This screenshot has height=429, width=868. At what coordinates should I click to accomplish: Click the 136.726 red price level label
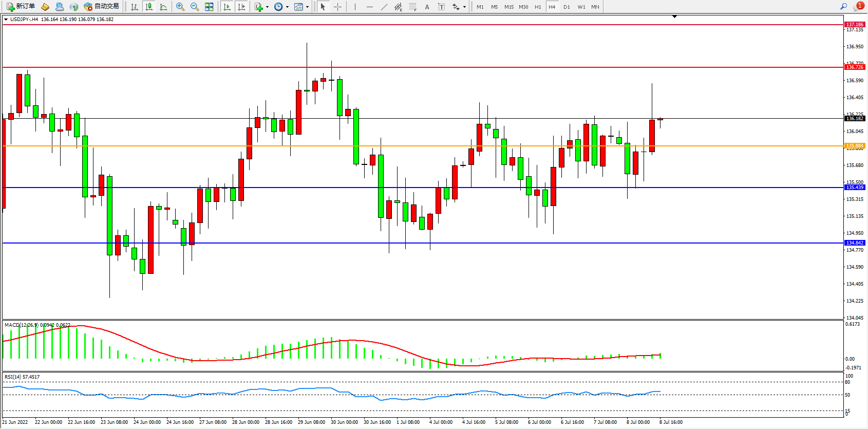[x=855, y=67]
